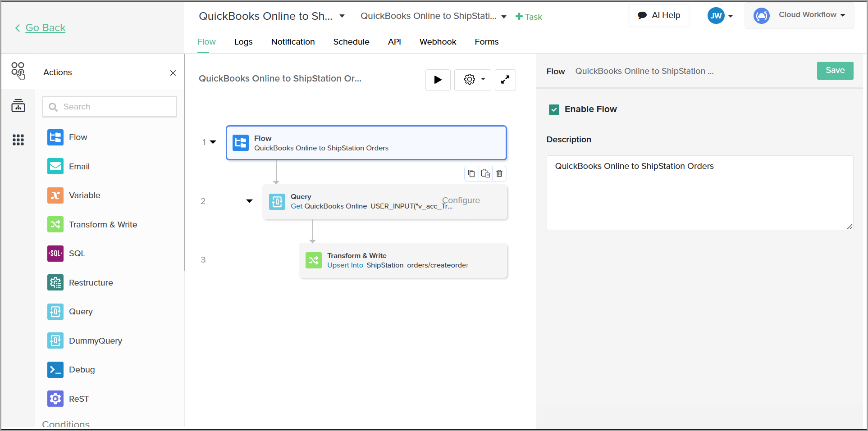Switch to the Logs tab
This screenshot has height=431, width=868.
(243, 42)
